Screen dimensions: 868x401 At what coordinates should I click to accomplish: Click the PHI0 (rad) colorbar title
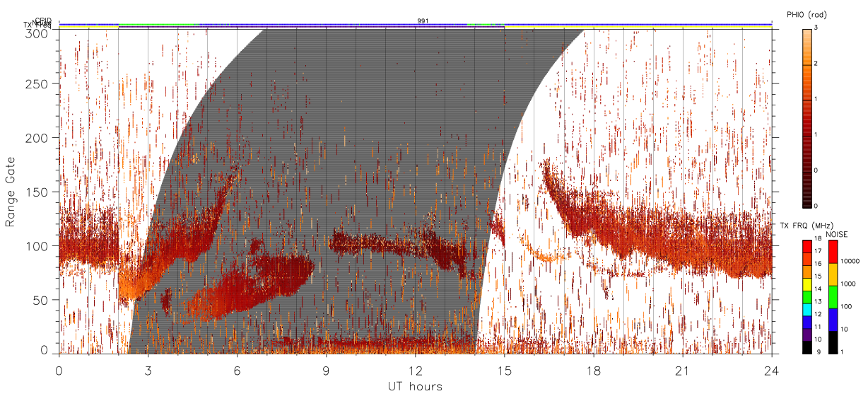807,15
